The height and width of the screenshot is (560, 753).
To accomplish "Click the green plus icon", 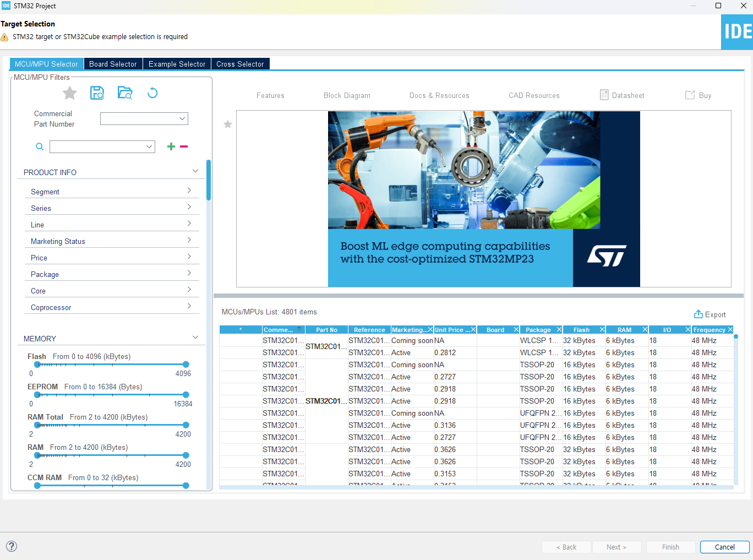I will (x=171, y=146).
